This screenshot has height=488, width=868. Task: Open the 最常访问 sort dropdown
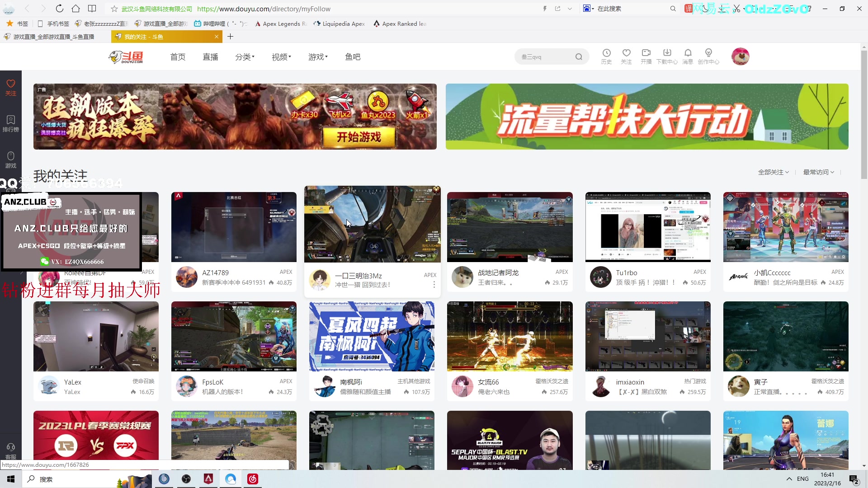click(819, 172)
